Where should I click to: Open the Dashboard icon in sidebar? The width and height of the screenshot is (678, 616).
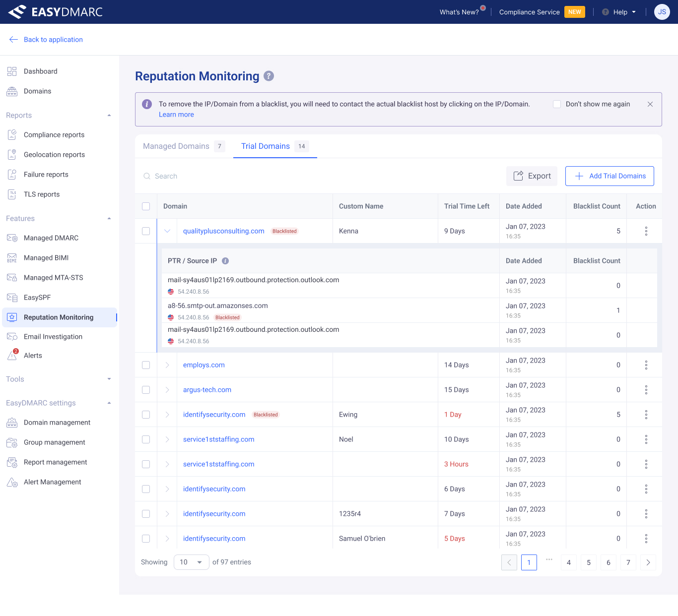coord(12,71)
